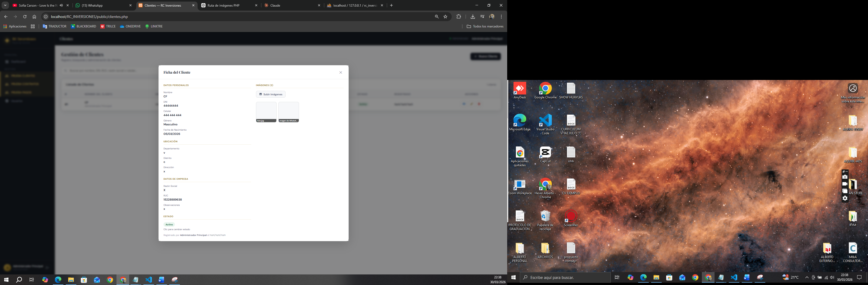The height and width of the screenshot is (285, 868).
Task: Open Chrome downloads icon
Action: 472,16
